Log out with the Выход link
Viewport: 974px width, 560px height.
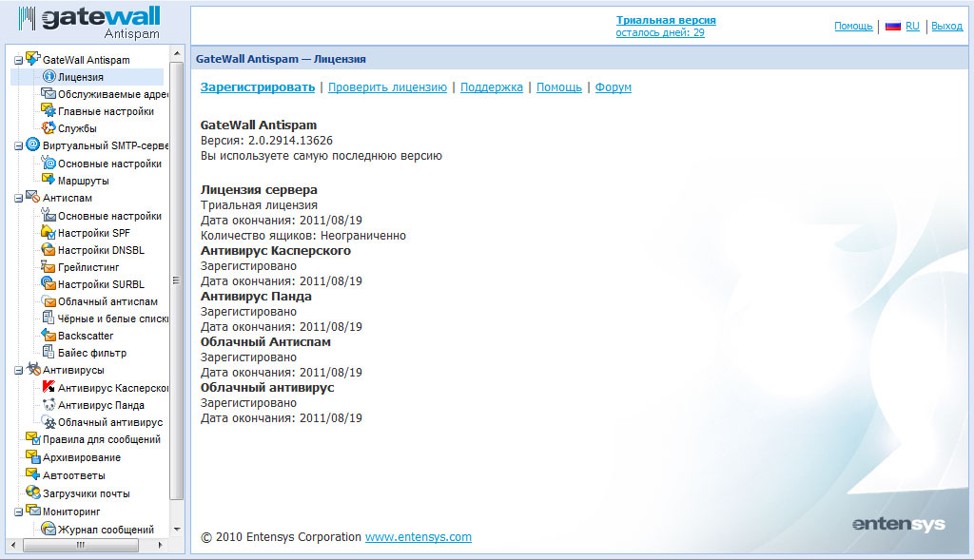(946, 26)
